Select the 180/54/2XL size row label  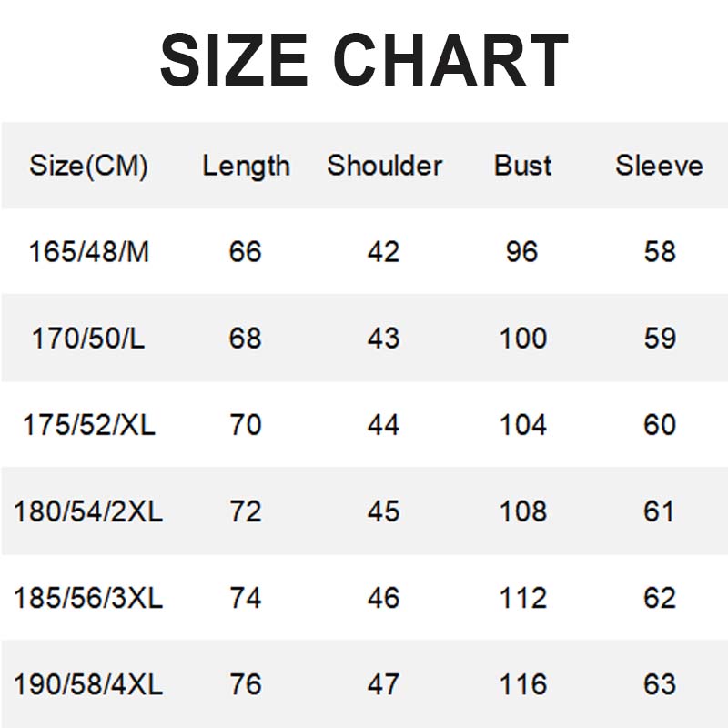pyautogui.click(x=88, y=511)
